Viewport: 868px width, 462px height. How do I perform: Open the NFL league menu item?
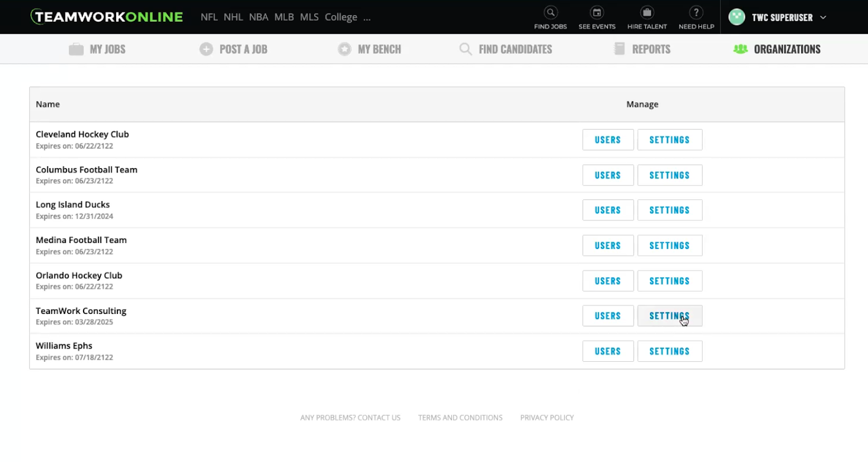[209, 17]
